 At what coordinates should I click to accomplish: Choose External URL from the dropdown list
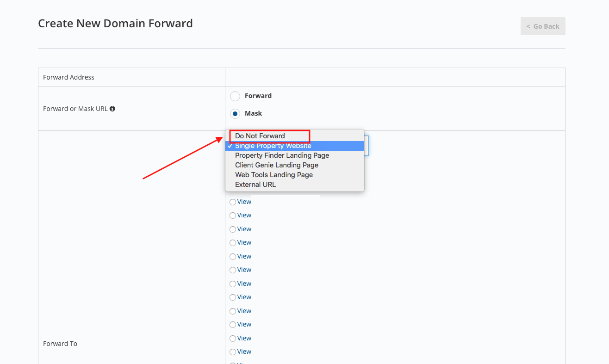(x=295, y=185)
